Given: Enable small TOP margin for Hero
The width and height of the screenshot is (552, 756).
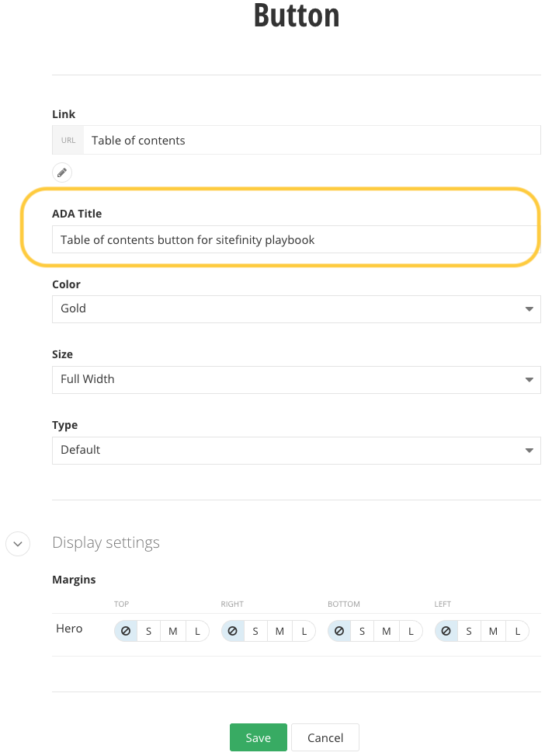Looking at the screenshot, I should point(148,630).
